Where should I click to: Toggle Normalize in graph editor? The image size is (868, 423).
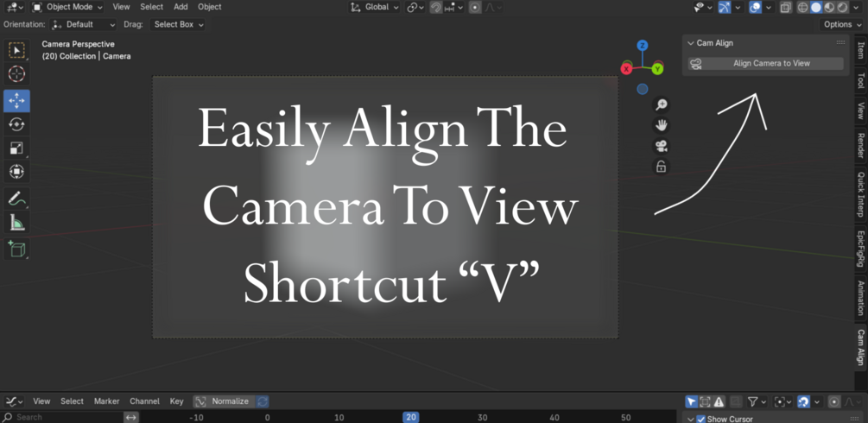click(x=224, y=401)
